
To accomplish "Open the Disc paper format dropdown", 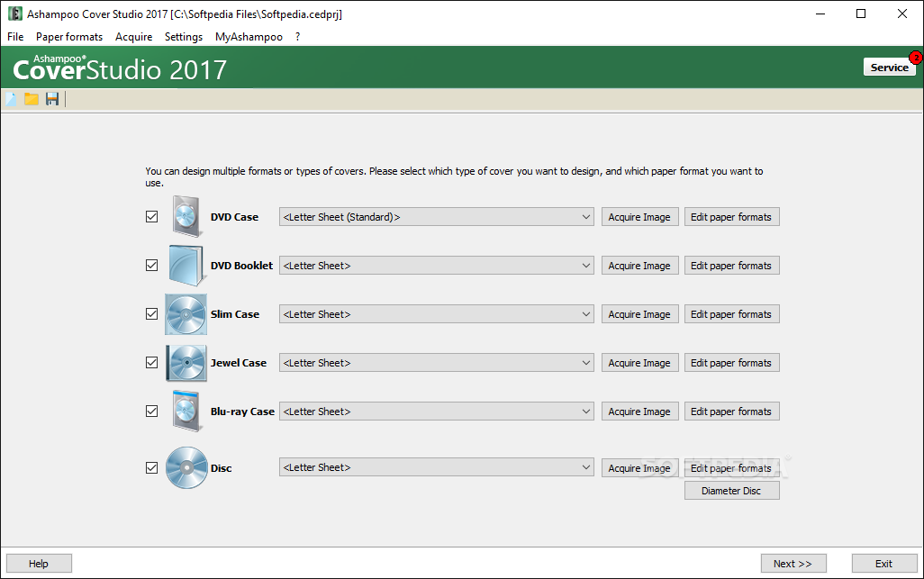I will pos(436,467).
